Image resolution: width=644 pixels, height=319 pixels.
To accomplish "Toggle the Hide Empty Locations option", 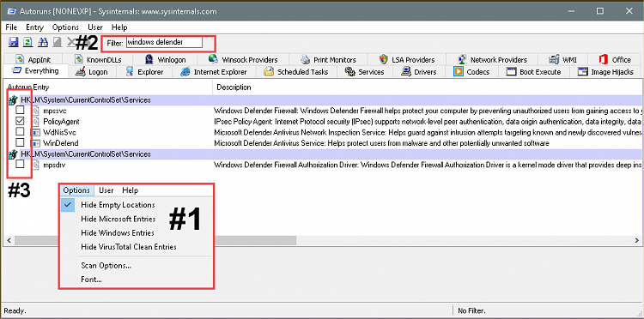I will pos(137,205).
